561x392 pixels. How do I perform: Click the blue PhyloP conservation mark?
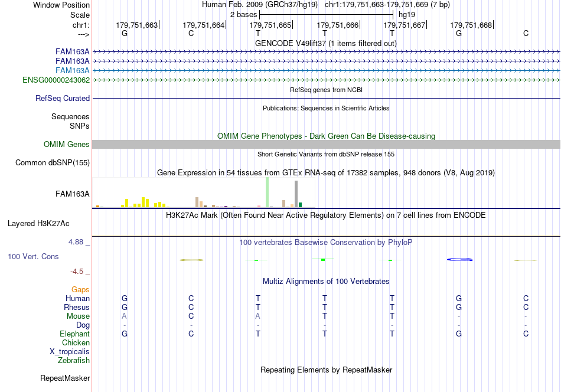click(460, 259)
